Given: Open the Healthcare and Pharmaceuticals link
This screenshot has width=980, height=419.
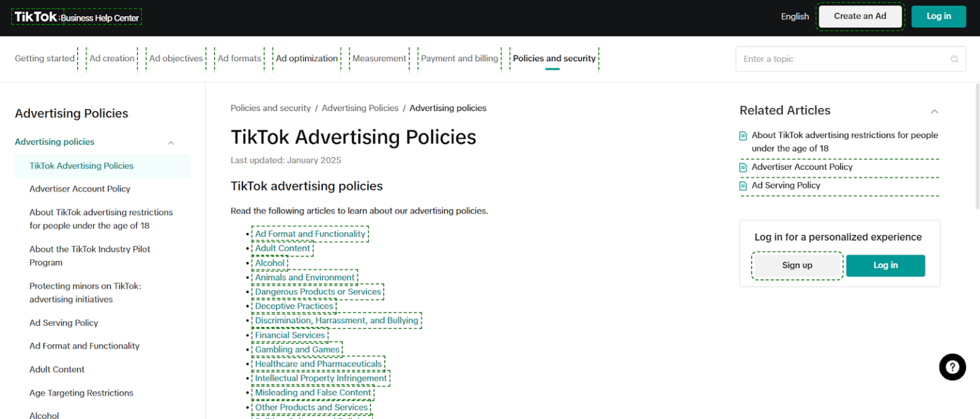Looking at the screenshot, I should point(318,364).
